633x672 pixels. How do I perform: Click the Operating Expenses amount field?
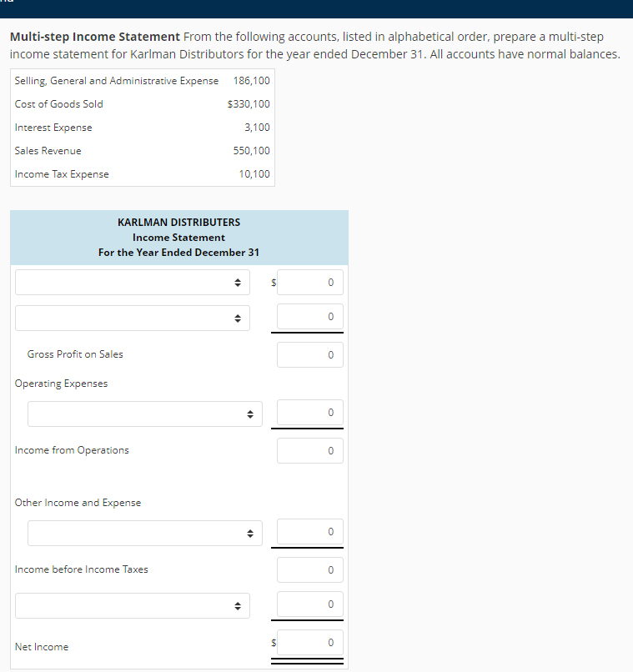[x=309, y=414]
